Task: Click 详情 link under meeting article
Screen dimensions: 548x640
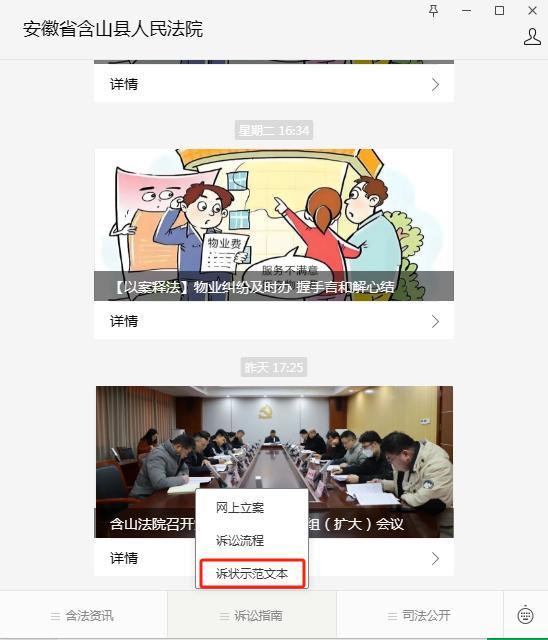Action: tap(124, 558)
